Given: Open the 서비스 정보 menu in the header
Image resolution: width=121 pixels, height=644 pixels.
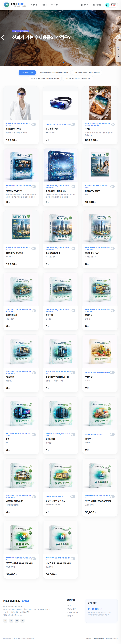Looking at the screenshot, I should (54, 5).
